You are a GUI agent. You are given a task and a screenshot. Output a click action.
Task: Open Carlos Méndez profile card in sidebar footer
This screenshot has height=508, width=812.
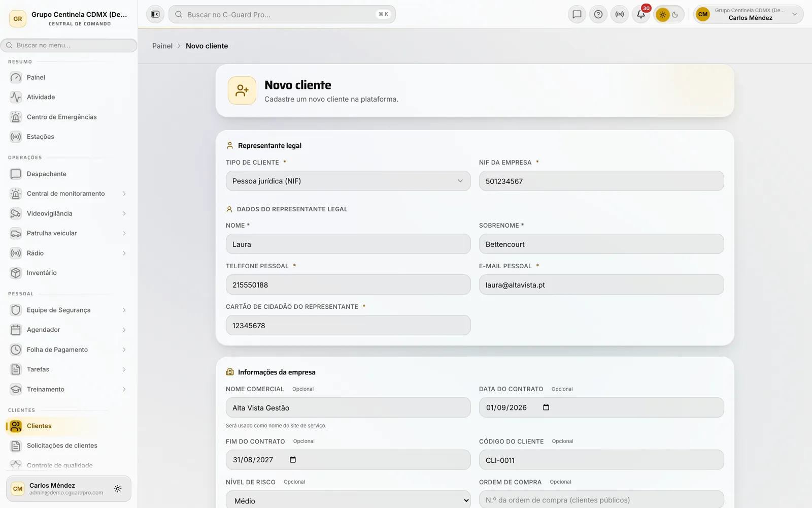[69, 489]
